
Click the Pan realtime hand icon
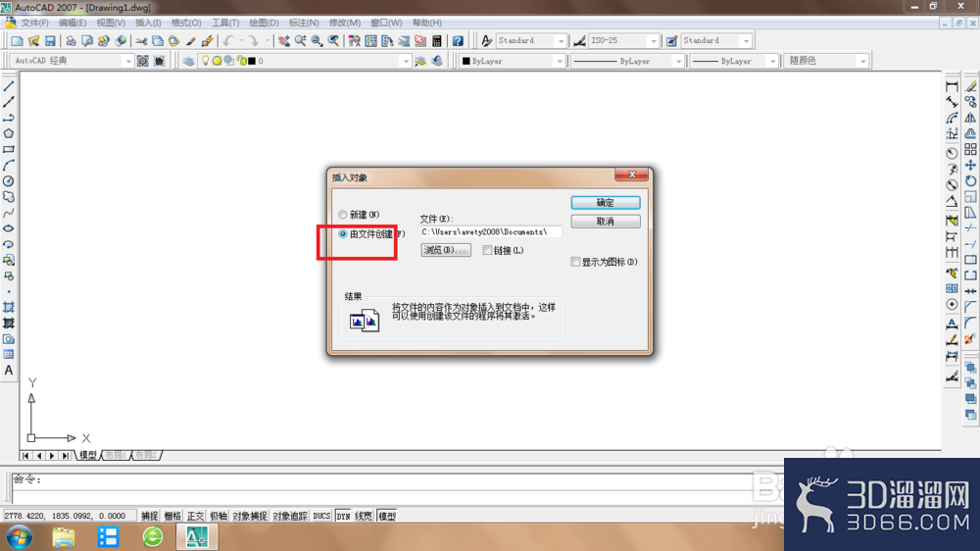tap(284, 40)
